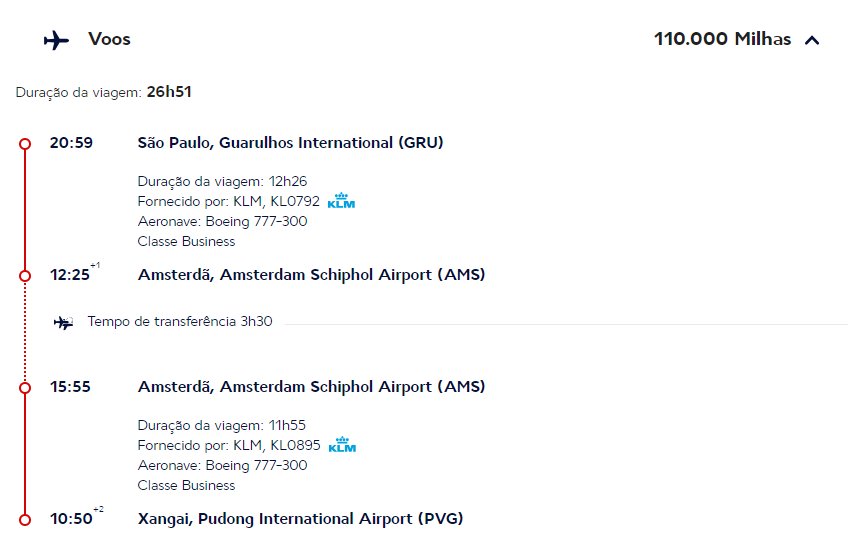Click the flight number KL0895 text
This screenshot has width=863, height=548.
point(295,445)
